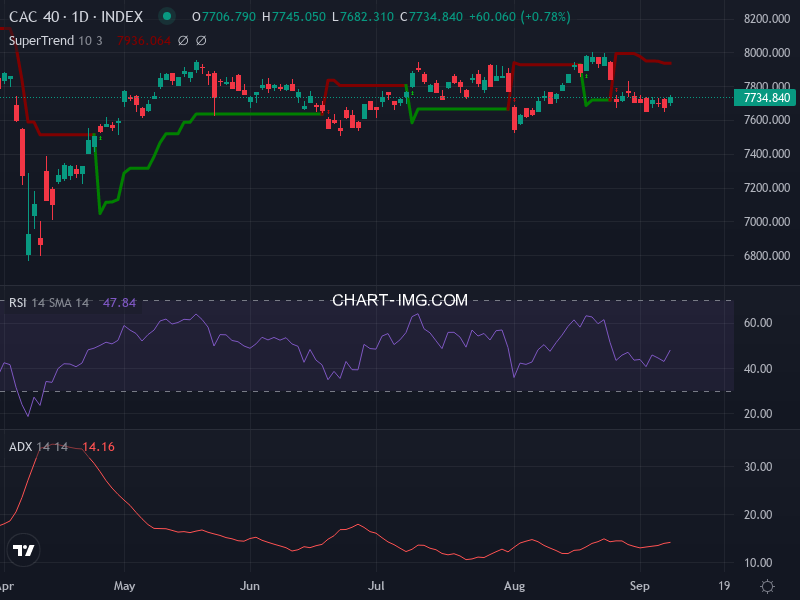Click the change value +60.060 (+0.78%)
This screenshot has height=600, width=800.
point(519,17)
